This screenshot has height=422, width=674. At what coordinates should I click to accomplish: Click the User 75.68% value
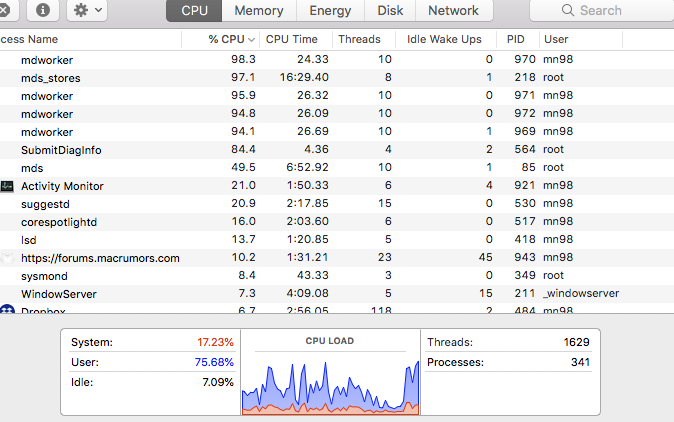tap(214, 362)
